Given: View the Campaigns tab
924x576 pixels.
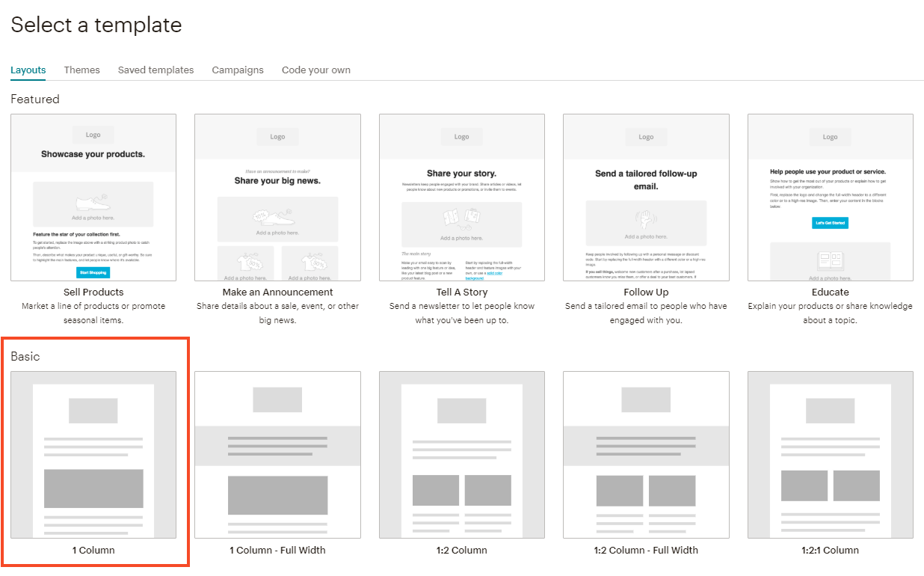Looking at the screenshot, I should [x=238, y=70].
